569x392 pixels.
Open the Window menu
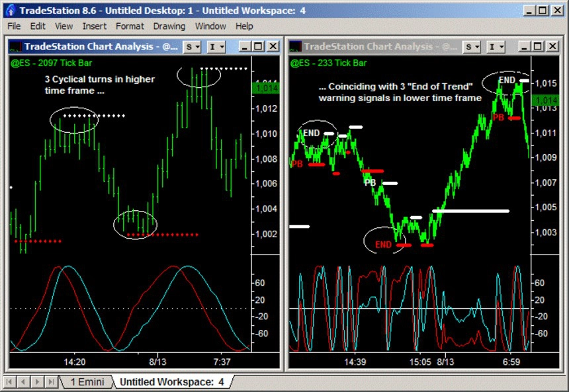pos(210,26)
